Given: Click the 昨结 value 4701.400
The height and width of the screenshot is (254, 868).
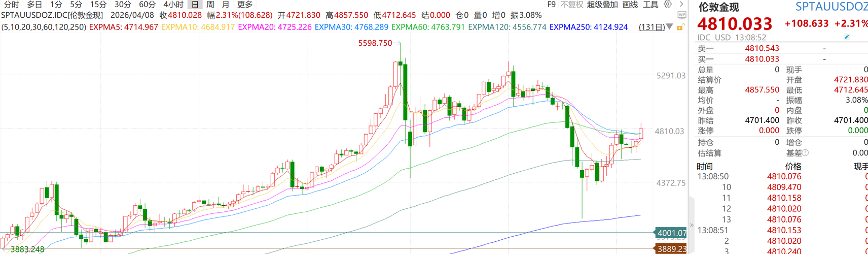Looking at the screenshot, I should click(762, 120).
